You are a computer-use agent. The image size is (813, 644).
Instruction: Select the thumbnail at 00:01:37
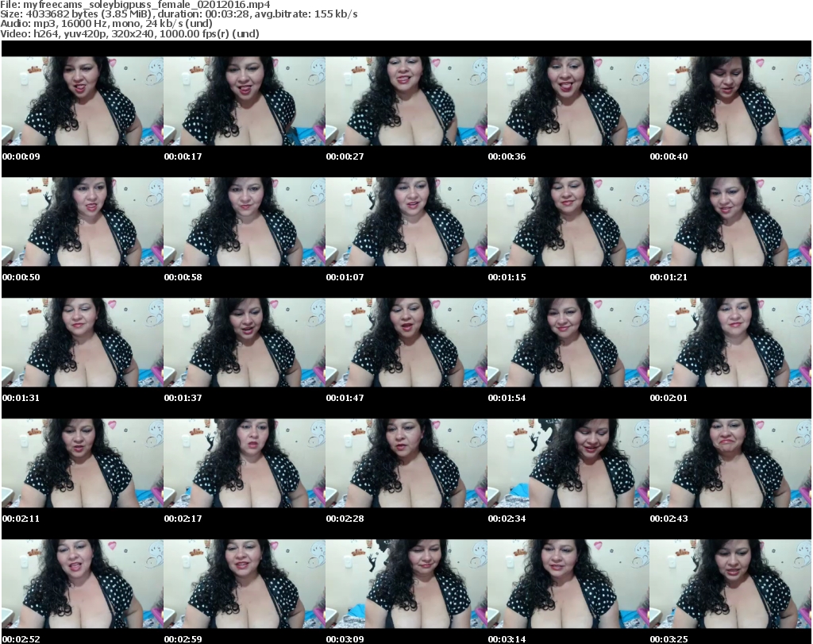(x=245, y=343)
